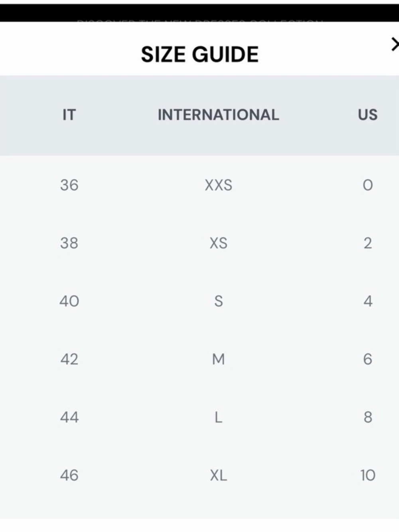The height and width of the screenshot is (532, 399).
Task: Select international size XXS
Action: click(x=218, y=185)
